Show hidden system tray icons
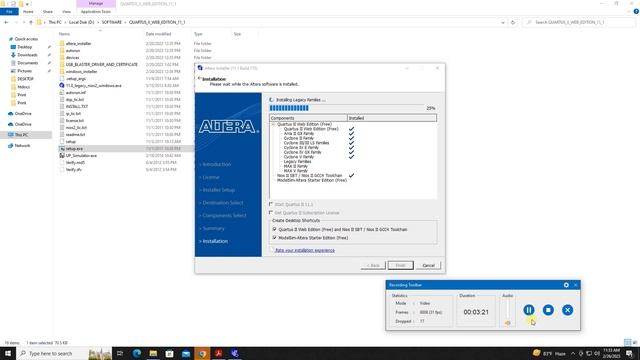 [x=573, y=353]
